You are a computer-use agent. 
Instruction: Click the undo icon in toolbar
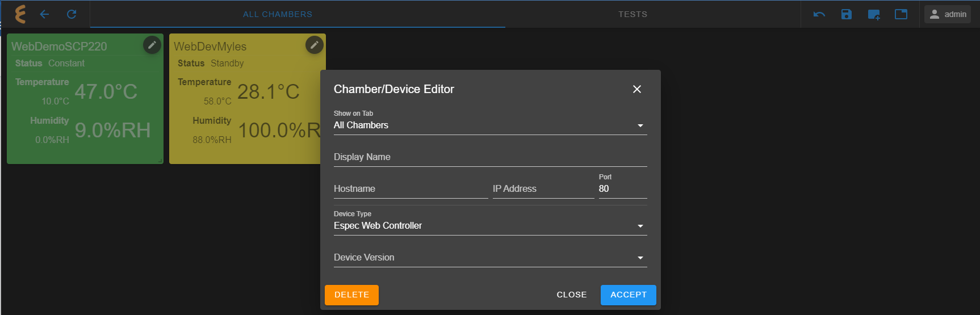[819, 14]
